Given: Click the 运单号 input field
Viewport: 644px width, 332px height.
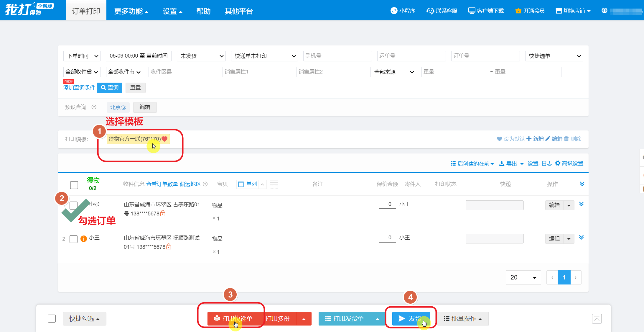Looking at the screenshot, I should [x=411, y=56].
